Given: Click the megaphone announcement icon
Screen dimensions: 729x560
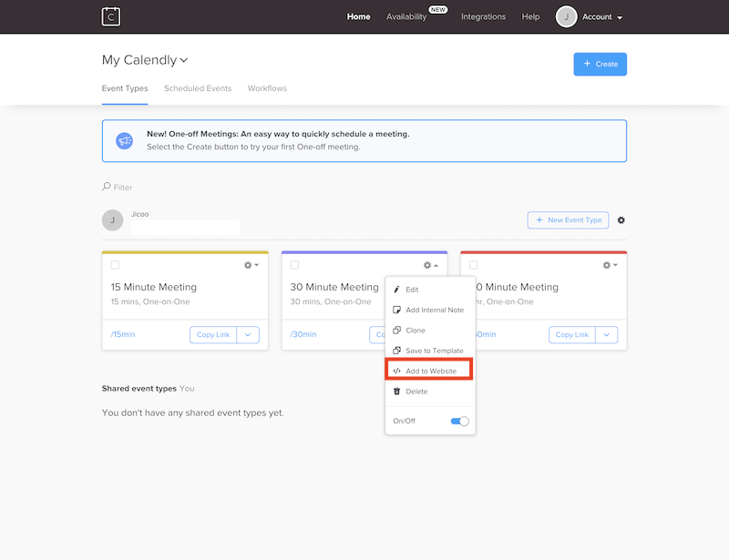Looking at the screenshot, I should click(x=124, y=141).
